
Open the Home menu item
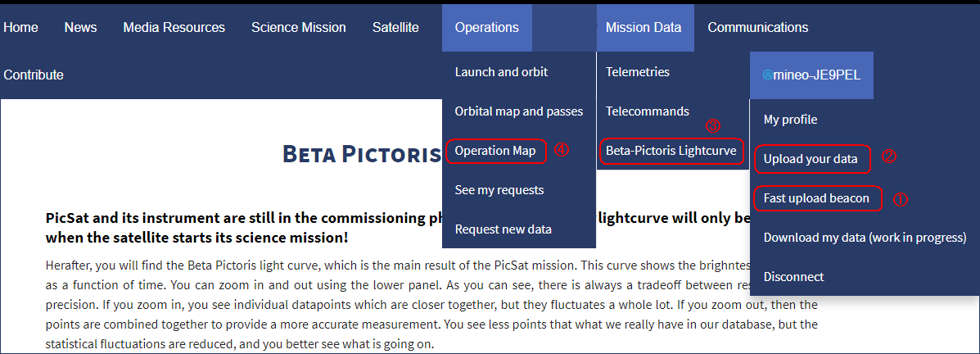coord(20,28)
